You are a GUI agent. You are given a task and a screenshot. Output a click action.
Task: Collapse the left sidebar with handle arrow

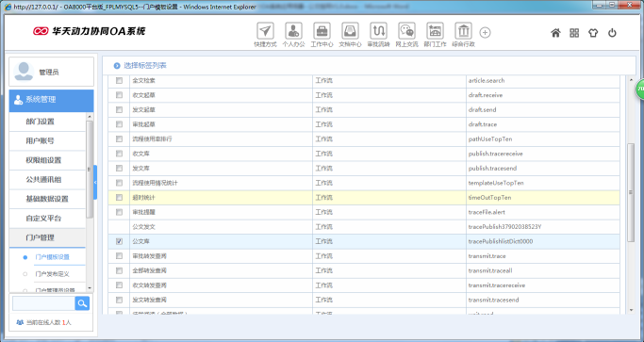pos(95,182)
